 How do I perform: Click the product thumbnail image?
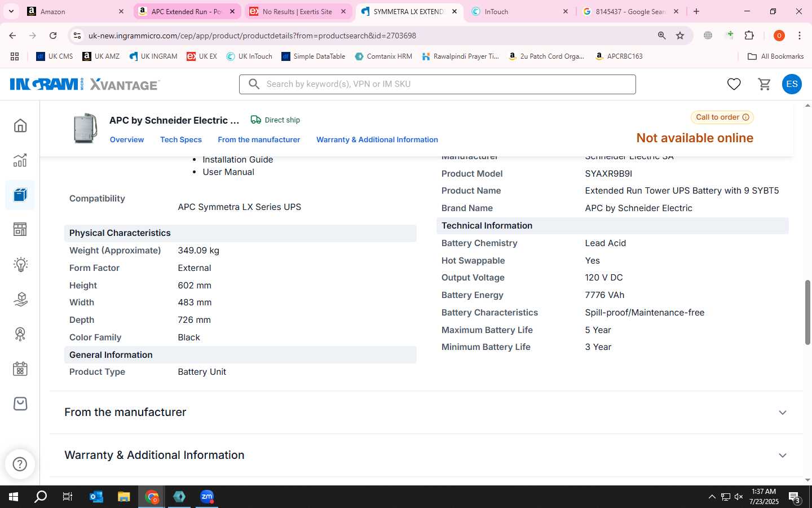coord(85,128)
